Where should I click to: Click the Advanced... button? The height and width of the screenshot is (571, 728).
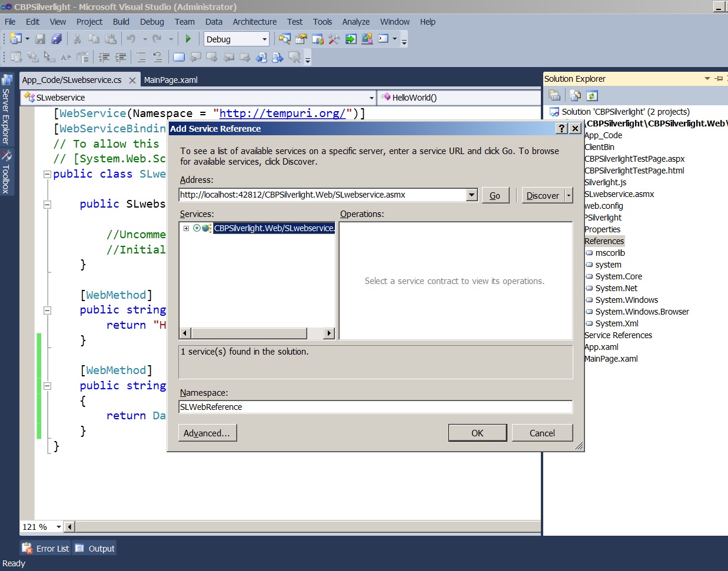click(207, 433)
